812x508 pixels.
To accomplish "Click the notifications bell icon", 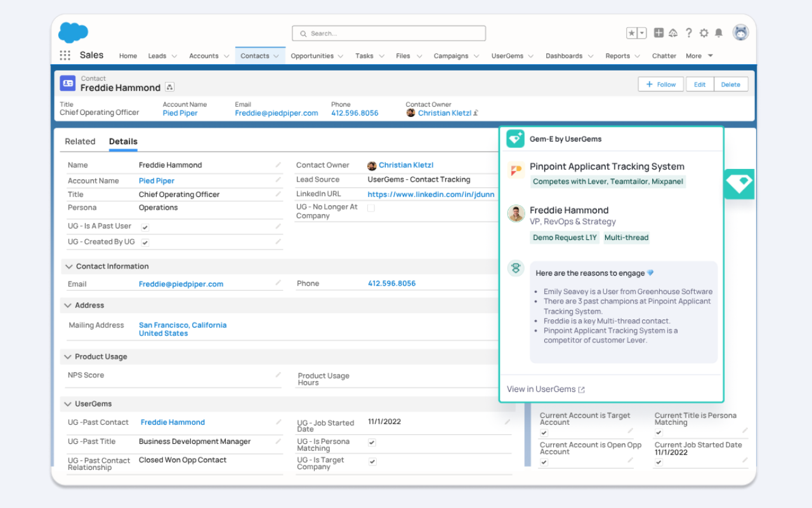I will coord(719,33).
